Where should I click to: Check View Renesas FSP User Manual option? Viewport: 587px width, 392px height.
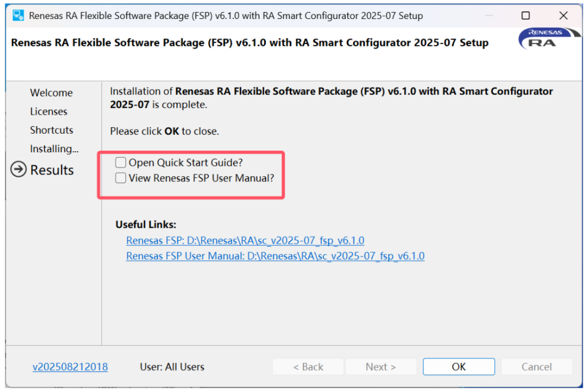(121, 178)
